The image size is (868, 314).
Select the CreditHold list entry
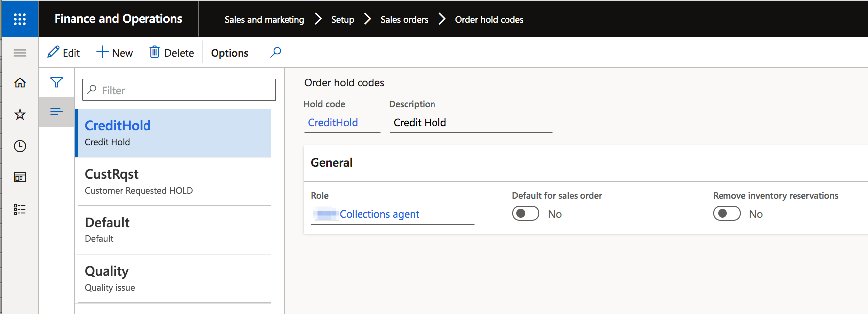[x=174, y=133]
